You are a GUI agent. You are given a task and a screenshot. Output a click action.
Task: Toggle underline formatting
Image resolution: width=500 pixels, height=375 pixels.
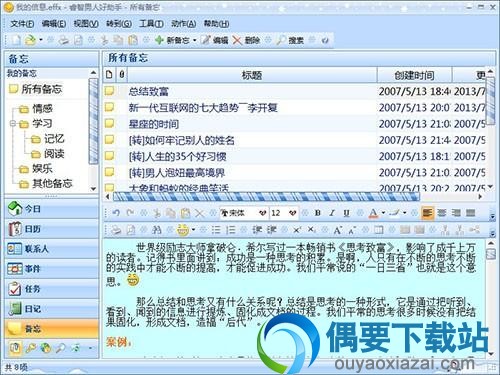[x=347, y=213]
